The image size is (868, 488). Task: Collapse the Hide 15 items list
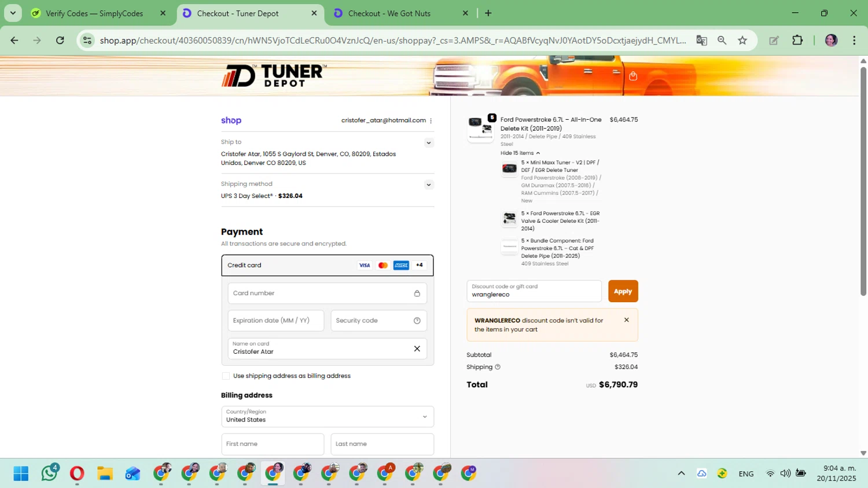[x=520, y=153]
